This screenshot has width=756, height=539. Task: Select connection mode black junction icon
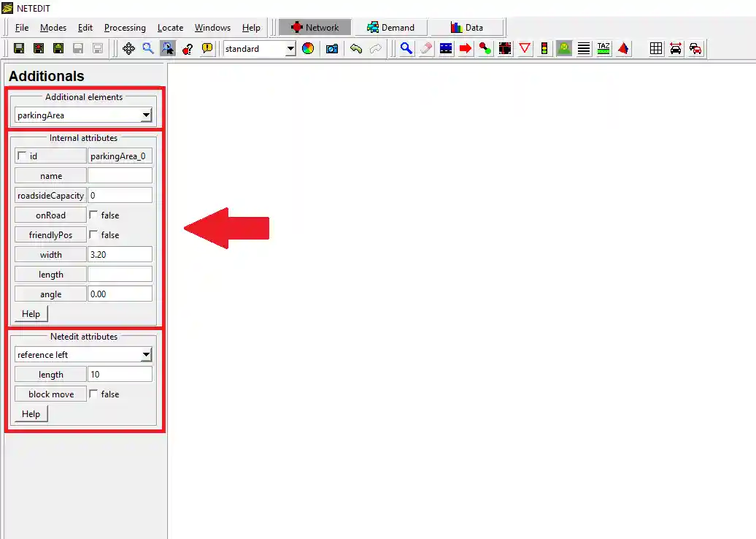point(505,49)
